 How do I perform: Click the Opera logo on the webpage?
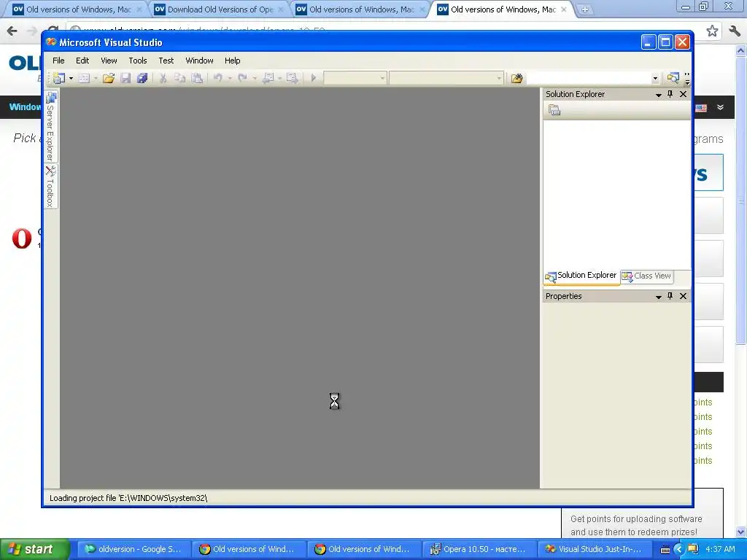(21, 238)
